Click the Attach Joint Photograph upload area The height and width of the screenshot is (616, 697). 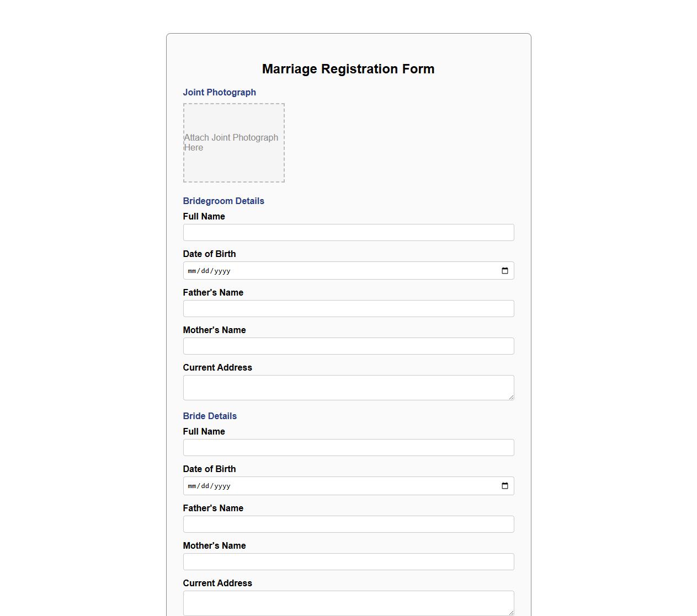point(233,143)
